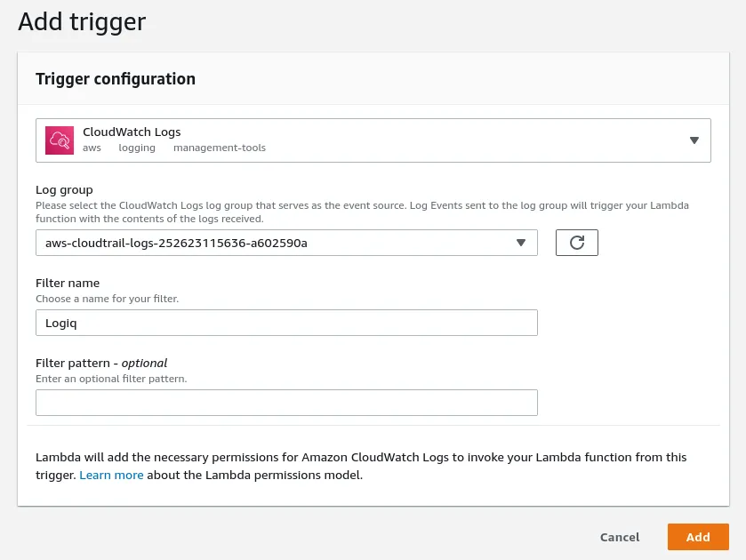Click the CloudWatch Logs trigger name text

coord(132,132)
